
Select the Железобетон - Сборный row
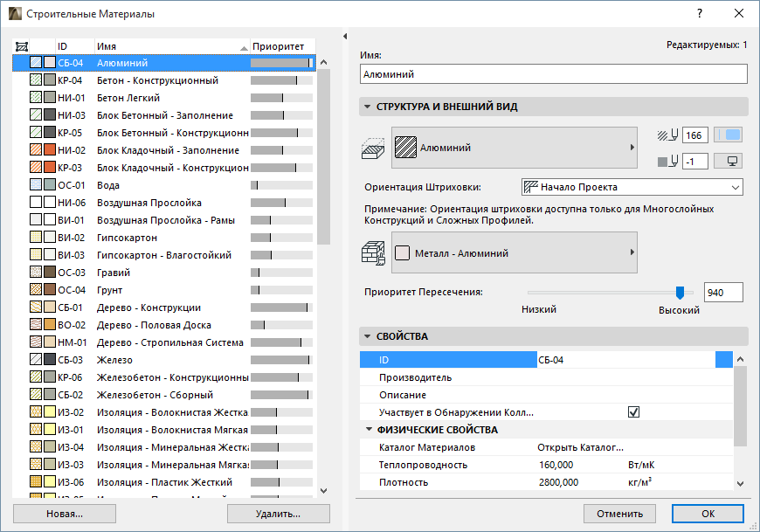164,394
